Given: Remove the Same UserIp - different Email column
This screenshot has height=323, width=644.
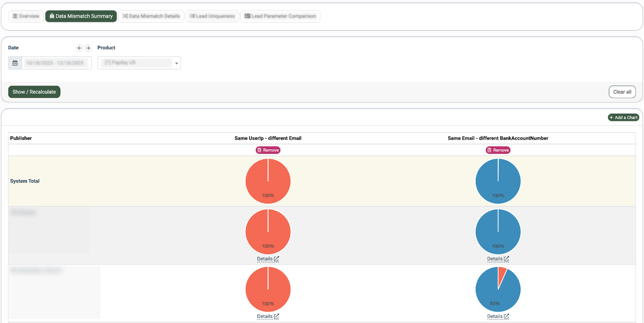Looking at the screenshot, I should tap(268, 150).
